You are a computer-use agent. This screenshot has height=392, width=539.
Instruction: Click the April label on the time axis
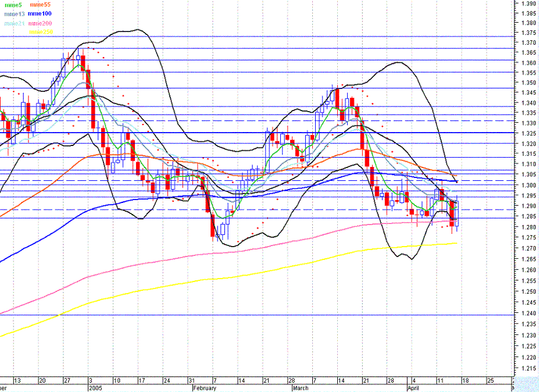pos(413,388)
